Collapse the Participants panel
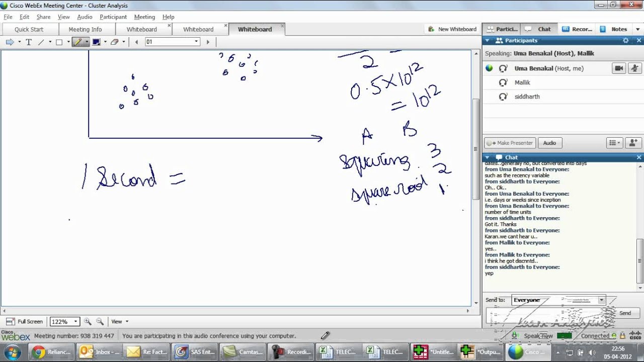644x362 pixels. (487, 40)
